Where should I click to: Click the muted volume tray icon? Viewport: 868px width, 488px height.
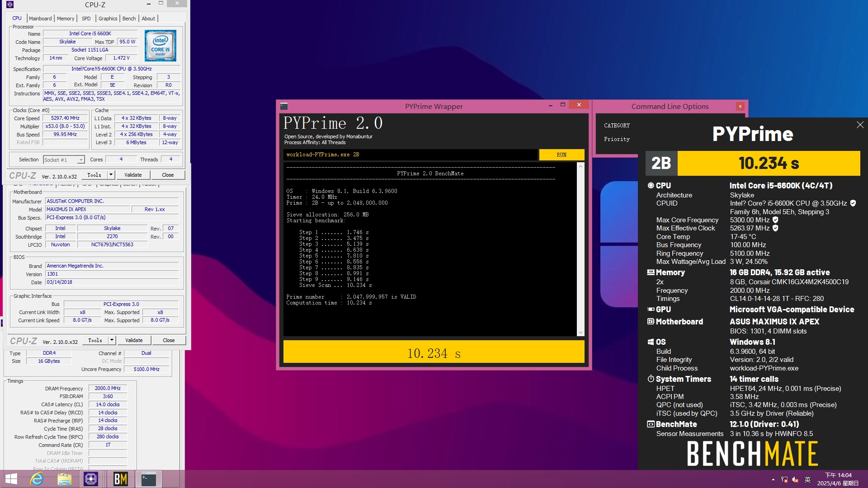point(795,480)
